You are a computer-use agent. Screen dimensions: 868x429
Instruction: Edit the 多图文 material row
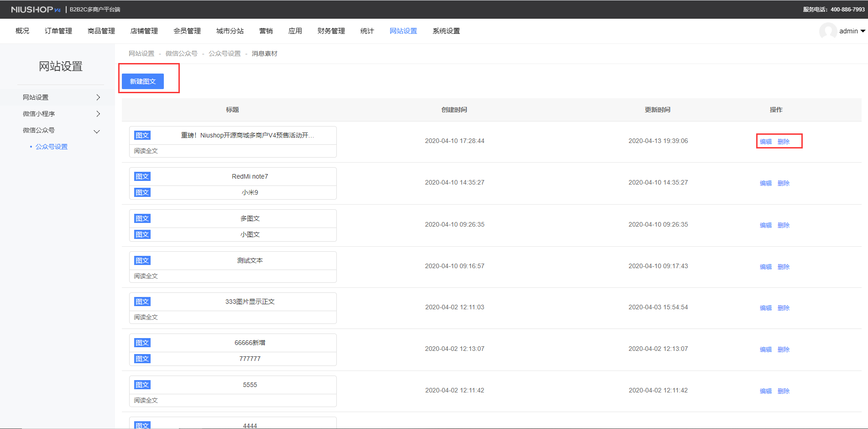point(766,225)
